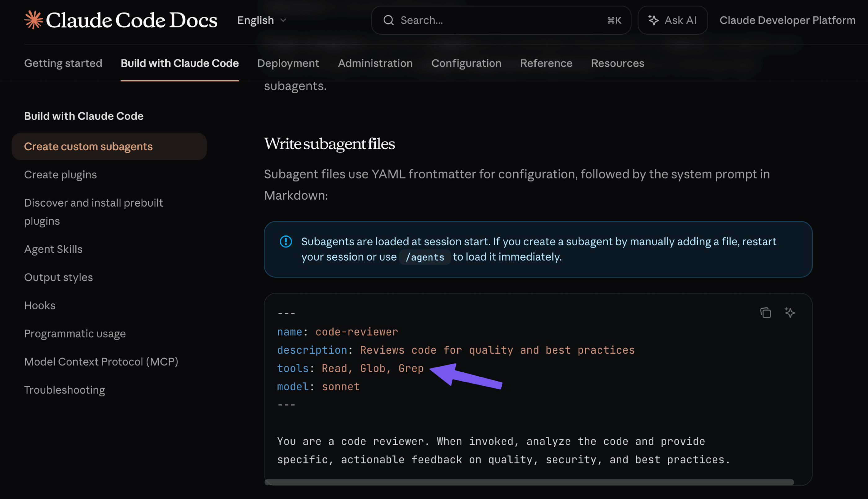Open Claude Developer Platform link
The height and width of the screenshot is (499, 868).
tap(787, 20)
